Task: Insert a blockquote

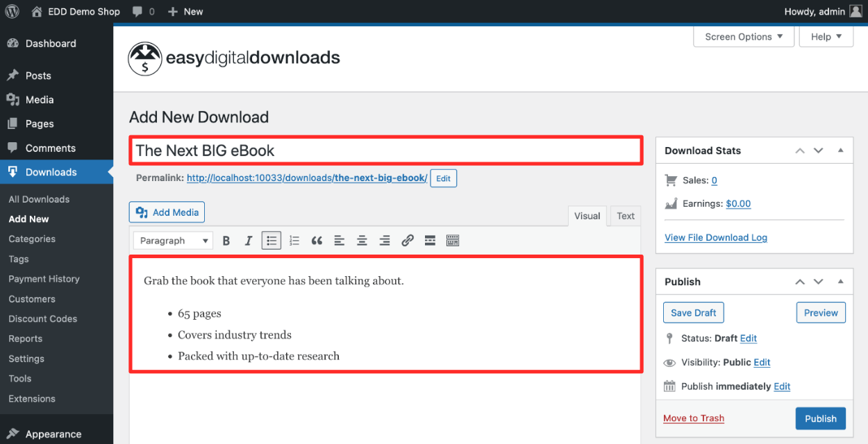Action: tap(317, 241)
